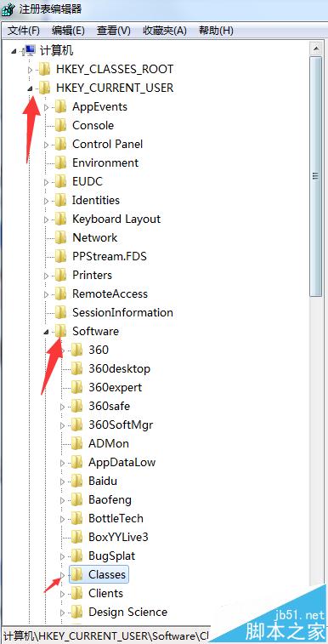
Task: Collapse the Software key branch
Action: pos(47,332)
